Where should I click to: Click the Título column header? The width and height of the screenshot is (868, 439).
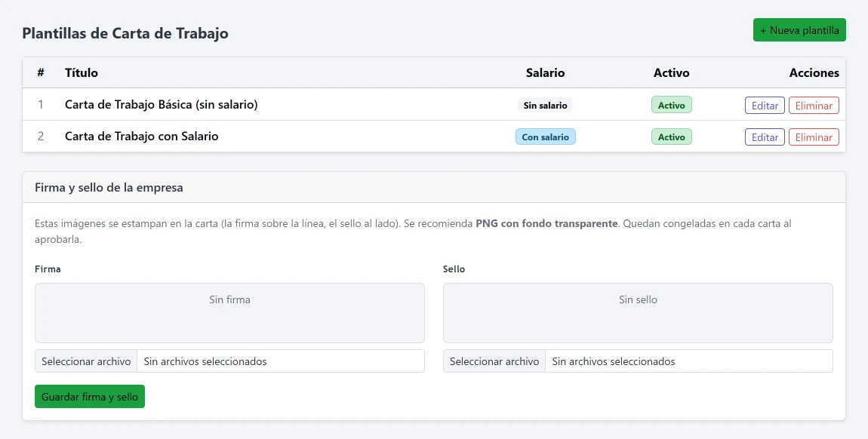point(82,72)
